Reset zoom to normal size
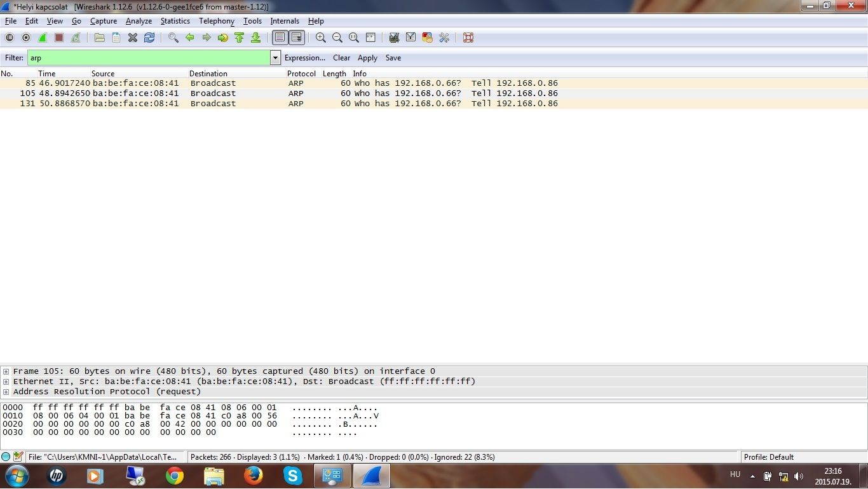868x489 pixels. [x=354, y=38]
